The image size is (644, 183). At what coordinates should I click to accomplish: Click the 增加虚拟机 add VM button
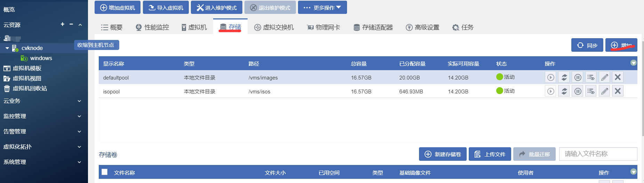[118, 7]
